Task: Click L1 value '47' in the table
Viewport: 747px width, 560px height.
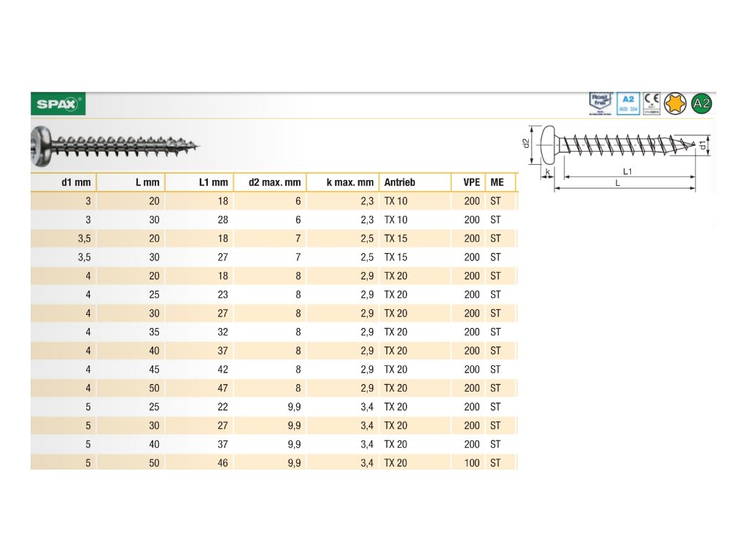Action: [x=223, y=388]
